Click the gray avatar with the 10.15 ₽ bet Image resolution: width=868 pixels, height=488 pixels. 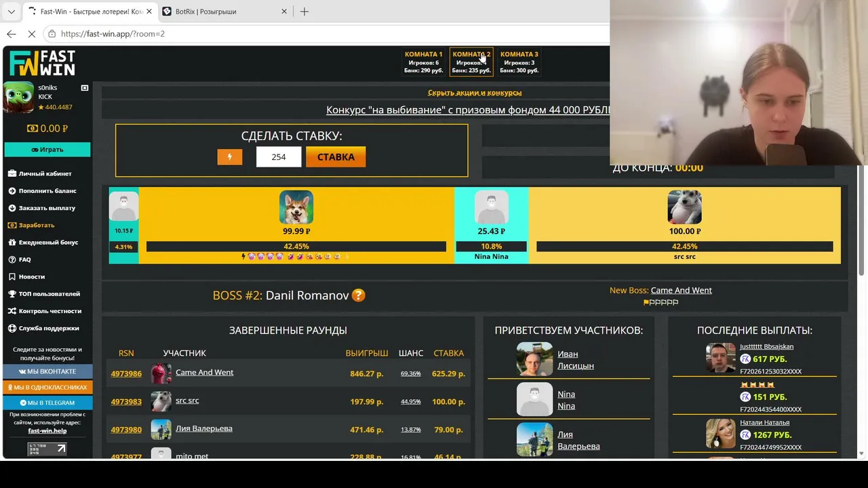coord(123,207)
